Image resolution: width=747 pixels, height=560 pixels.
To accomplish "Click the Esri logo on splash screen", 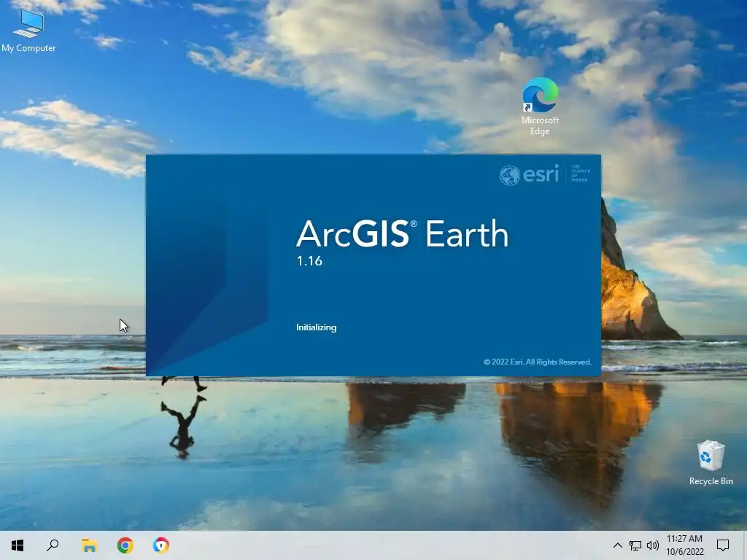I will [544, 174].
